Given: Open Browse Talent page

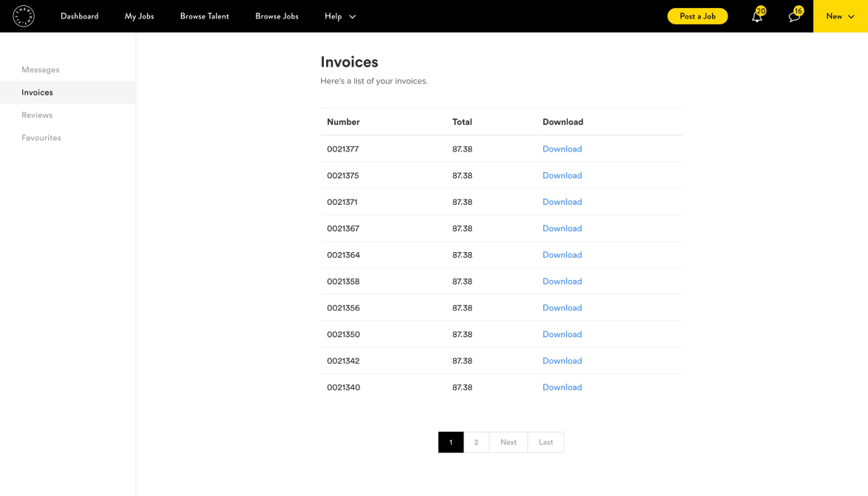Looking at the screenshot, I should 204,16.
